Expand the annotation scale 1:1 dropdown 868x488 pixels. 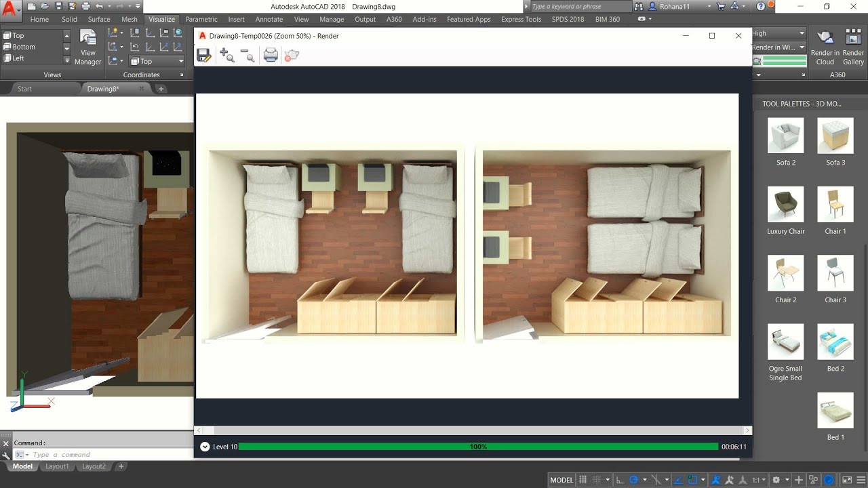759,480
